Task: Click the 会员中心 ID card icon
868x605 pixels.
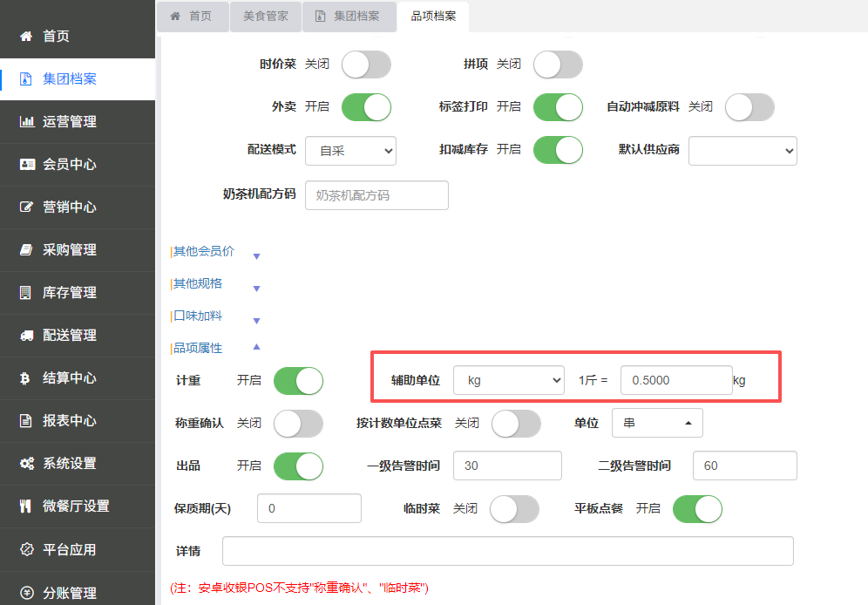Action: 26,165
